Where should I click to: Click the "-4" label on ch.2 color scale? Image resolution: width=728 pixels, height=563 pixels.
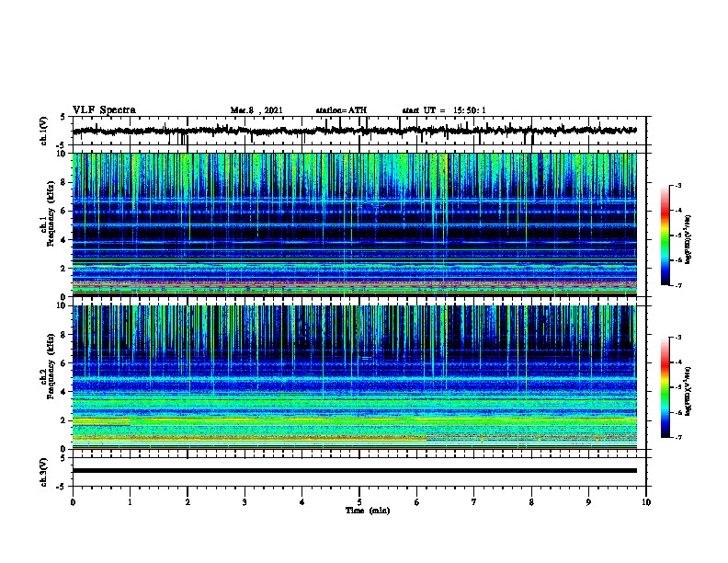[677, 362]
